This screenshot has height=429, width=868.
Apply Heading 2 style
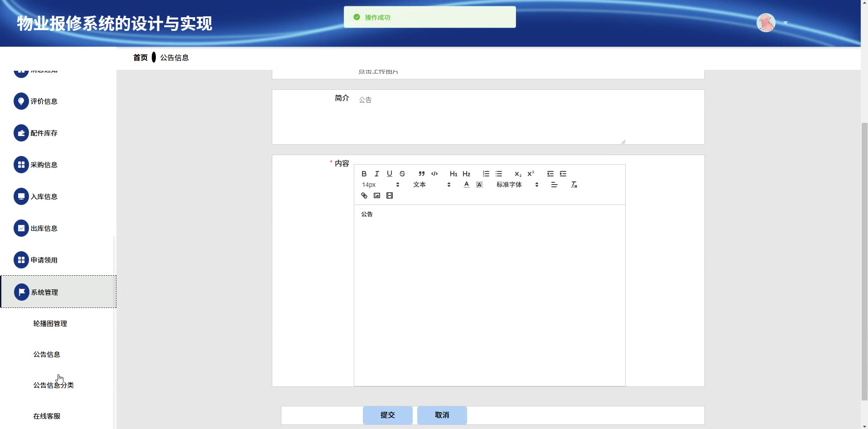point(466,174)
